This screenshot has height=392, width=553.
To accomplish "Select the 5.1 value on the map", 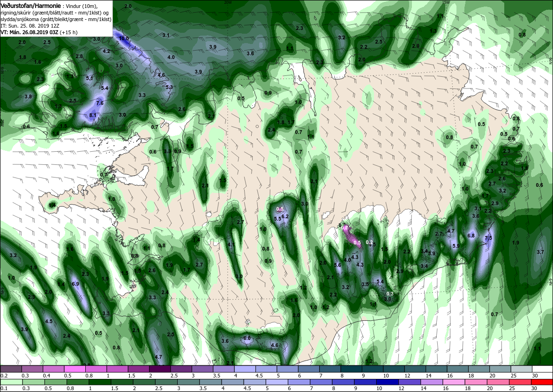I will [x=90, y=78].
